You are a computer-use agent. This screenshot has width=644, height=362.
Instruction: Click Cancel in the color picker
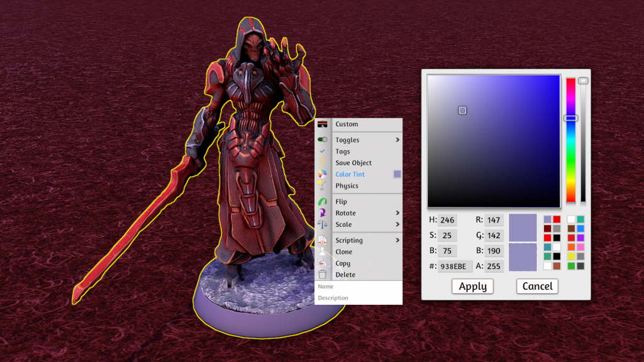pos(537,287)
